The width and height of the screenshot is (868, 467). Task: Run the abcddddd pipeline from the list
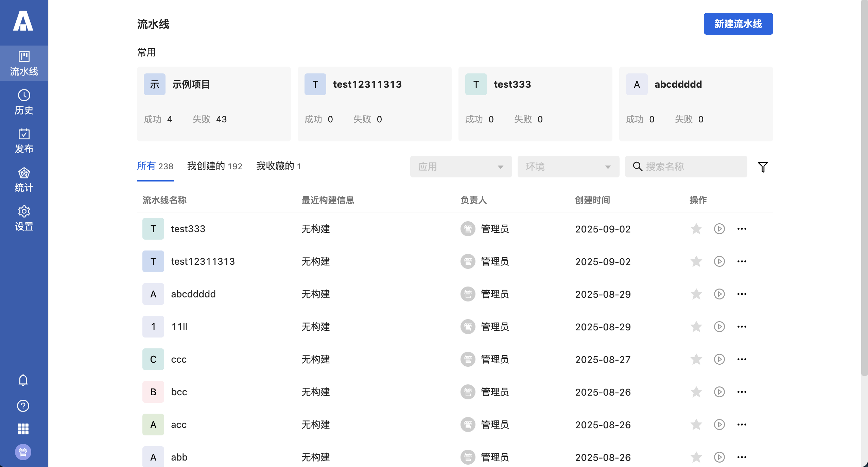coord(719,294)
